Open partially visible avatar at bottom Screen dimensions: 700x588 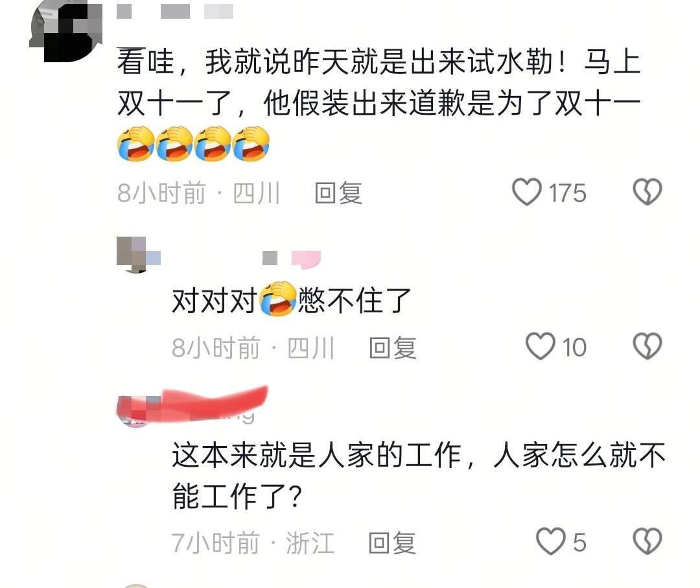pyautogui.click(x=136, y=586)
